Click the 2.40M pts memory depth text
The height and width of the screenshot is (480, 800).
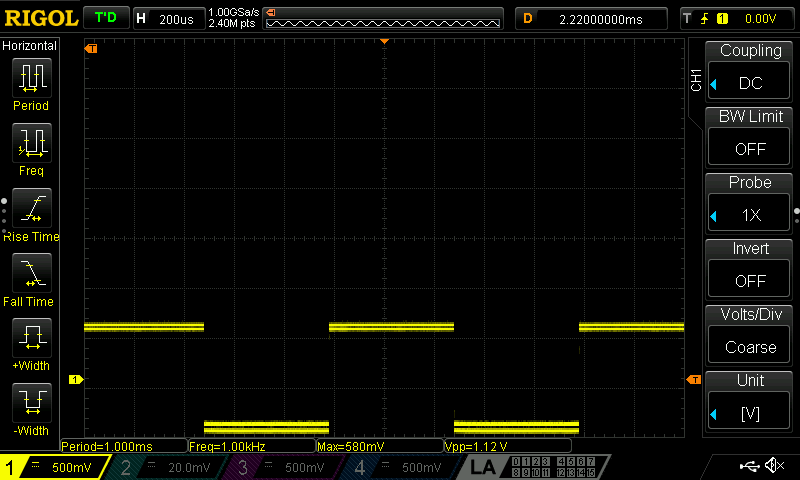point(232,23)
